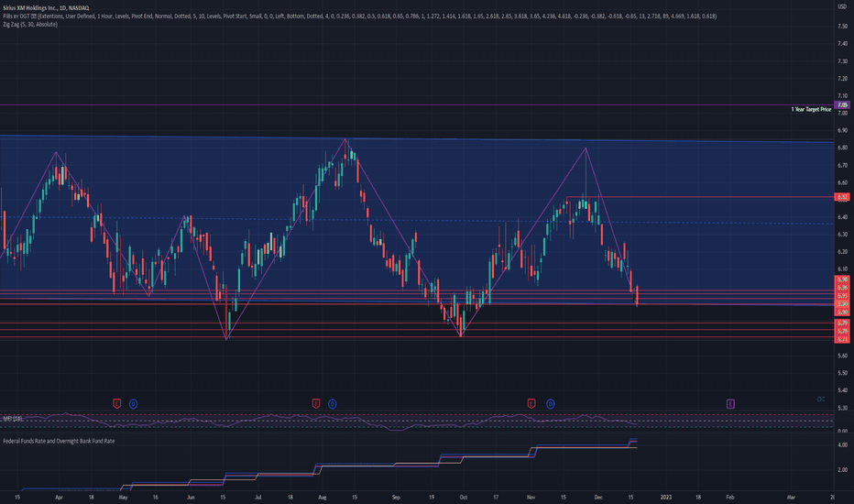
Task: Click the red 5.79 price level tag
Action: tap(842, 323)
